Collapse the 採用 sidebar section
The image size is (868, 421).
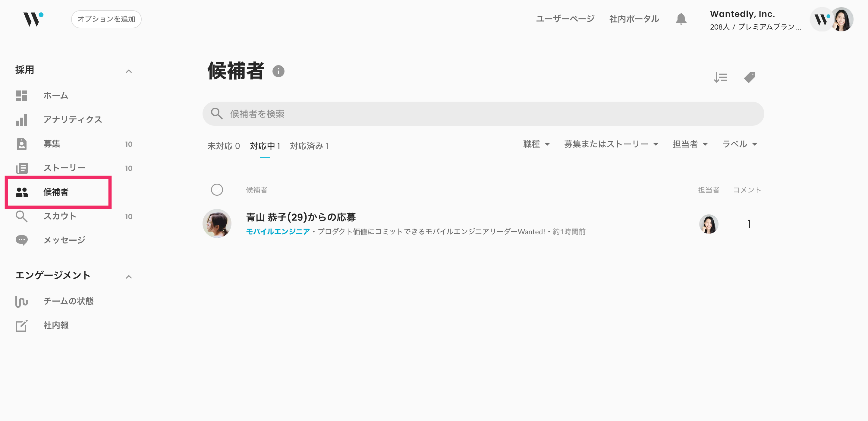(x=129, y=71)
